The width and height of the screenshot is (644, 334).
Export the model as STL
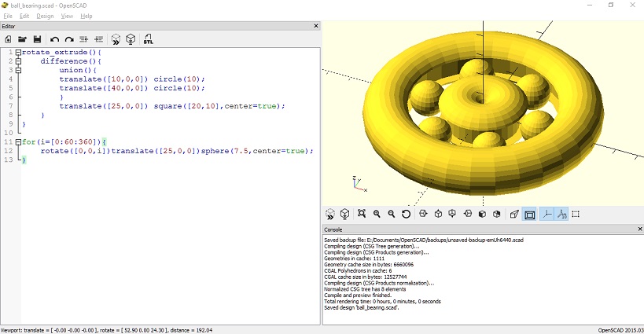click(149, 39)
